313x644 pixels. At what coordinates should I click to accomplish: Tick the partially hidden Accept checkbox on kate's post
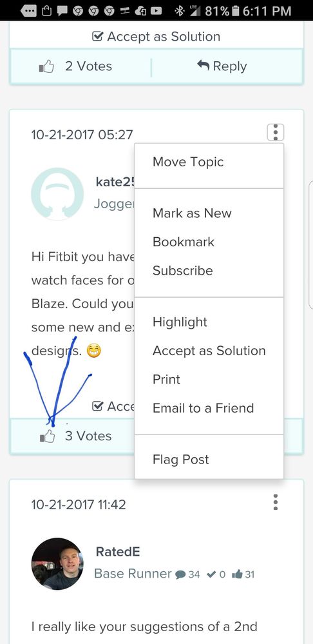(97, 407)
